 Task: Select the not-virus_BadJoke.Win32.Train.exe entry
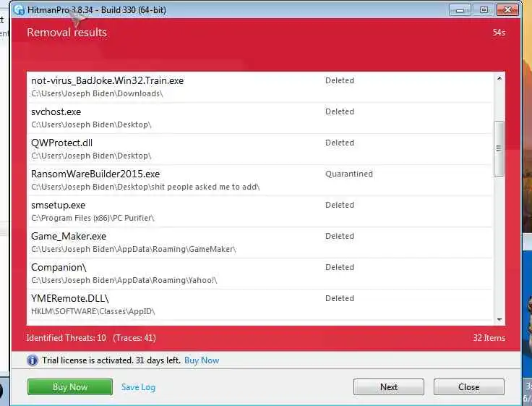(x=259, y=87)
